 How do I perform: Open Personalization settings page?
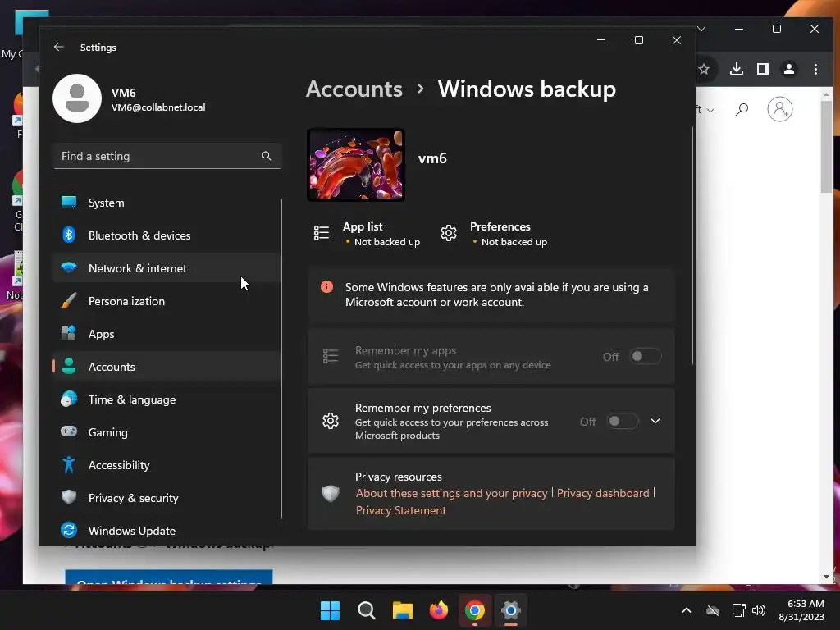[166, 301]
